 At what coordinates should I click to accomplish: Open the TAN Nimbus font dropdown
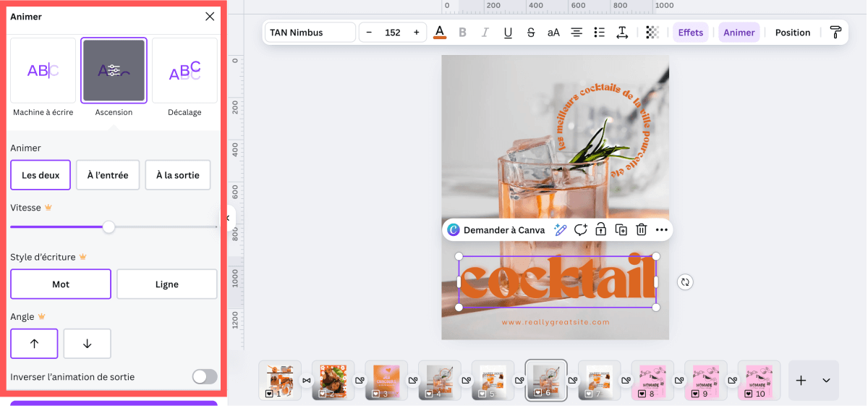(x=310, y=33)
